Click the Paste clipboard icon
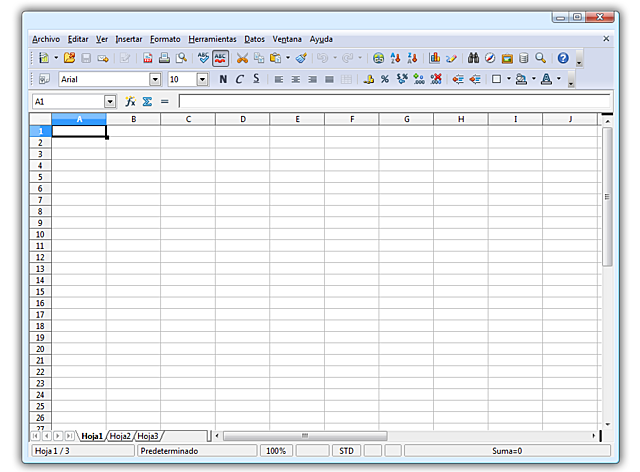This screenshot has height=472, width=640. pyautogui.click(x=276, y=58)
